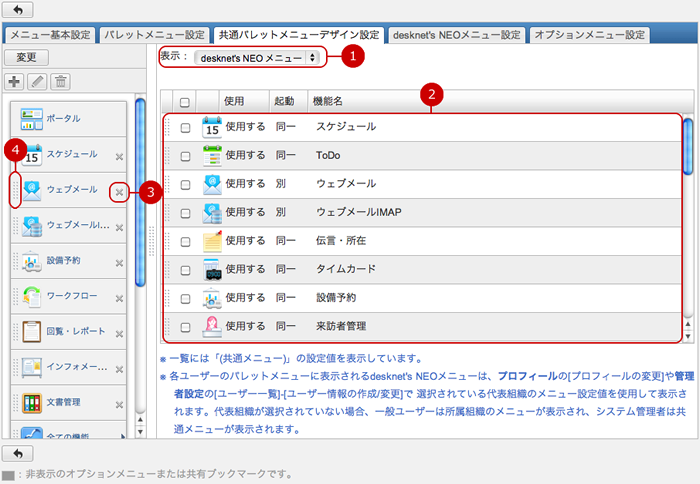Screen dimensions: 700x484
Task: Click スケジュール calendar icon in table
Action: click(212, 127)
